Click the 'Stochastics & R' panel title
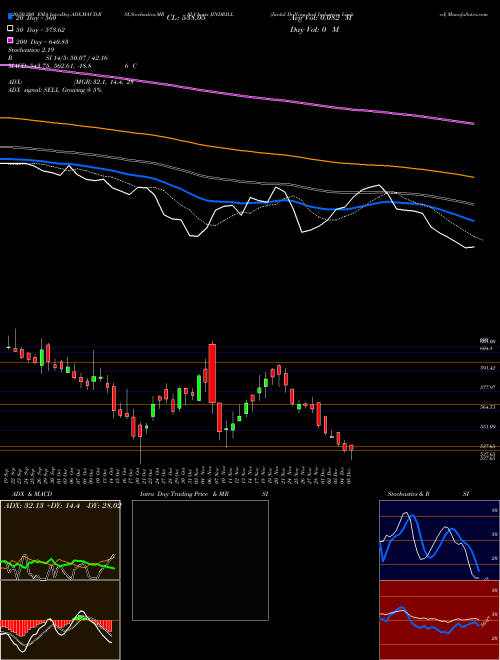Image resolution: width=500 pixels, height=660 pixels. click(409, 494)
